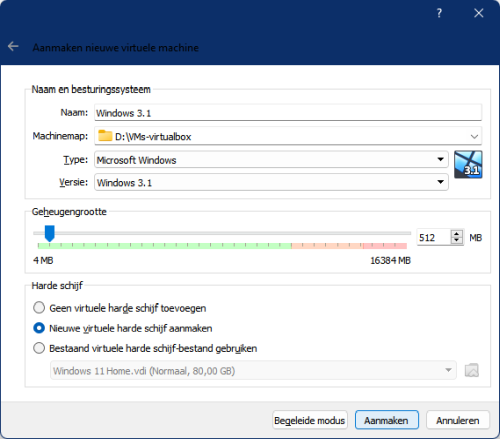Click the red zone of memory scale
This screenshot has width=500, height=439.
tap(385, 246)
